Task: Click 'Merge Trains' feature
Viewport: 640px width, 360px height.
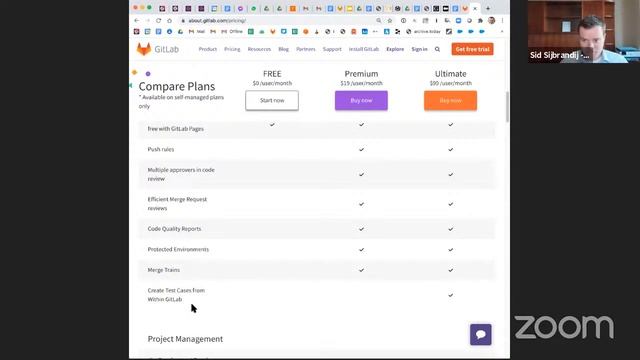Action: [164, 270]
